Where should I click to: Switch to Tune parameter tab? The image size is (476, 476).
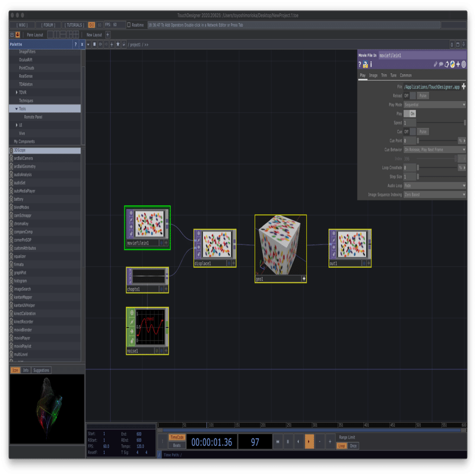click(x=394, y=75)
